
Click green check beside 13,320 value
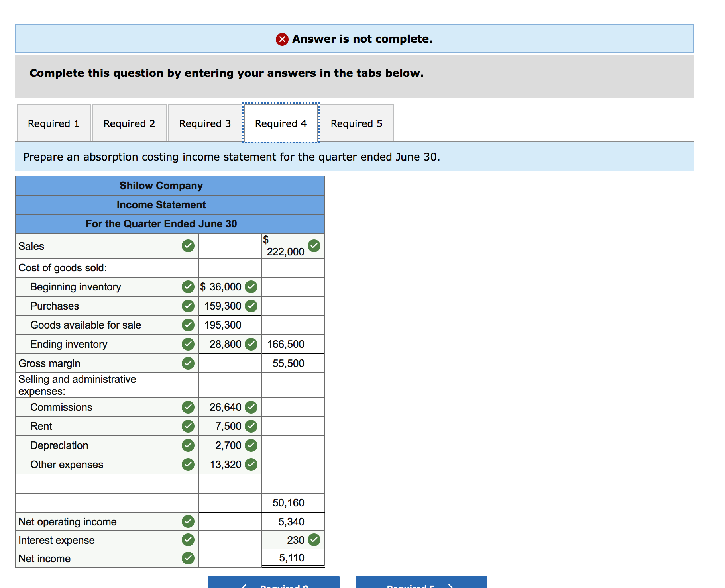click(251, 465)
